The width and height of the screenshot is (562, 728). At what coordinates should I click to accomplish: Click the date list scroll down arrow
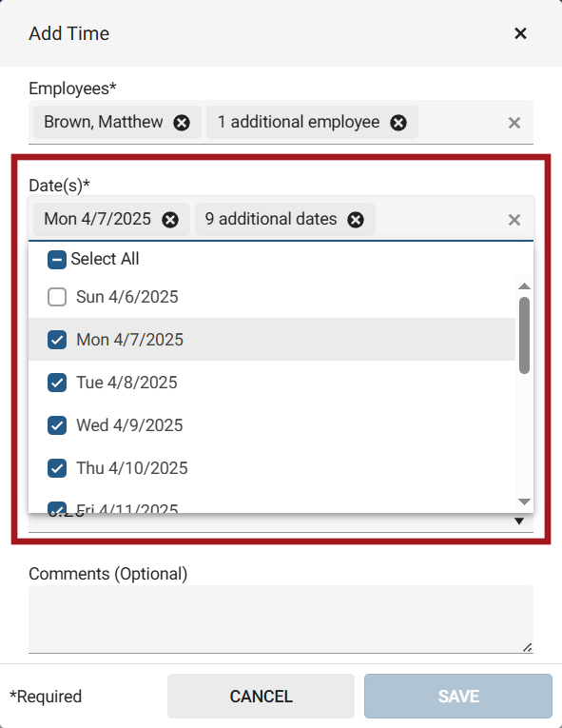(524, 502)
